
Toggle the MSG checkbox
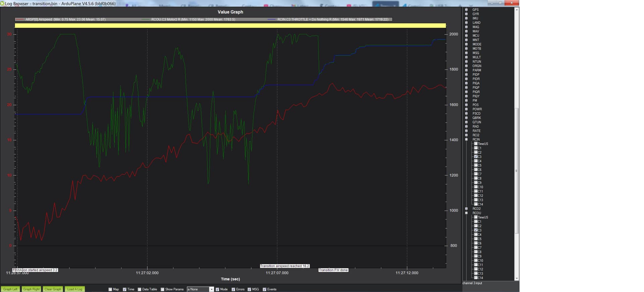coord(249,289)
